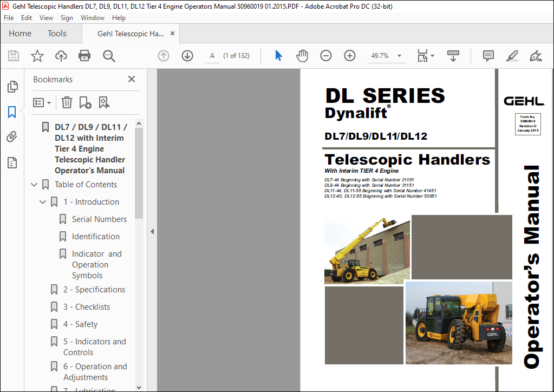Select the Highlight text pen

(x=512, y=56)
